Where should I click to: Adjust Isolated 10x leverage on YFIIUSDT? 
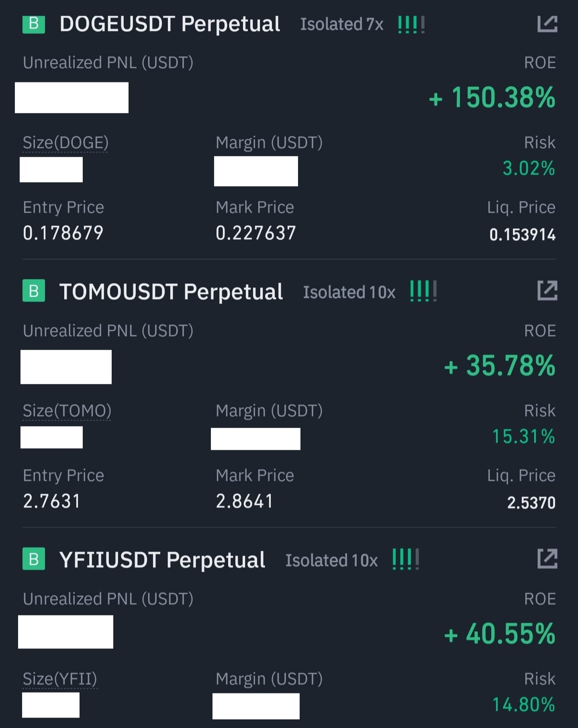332,560
